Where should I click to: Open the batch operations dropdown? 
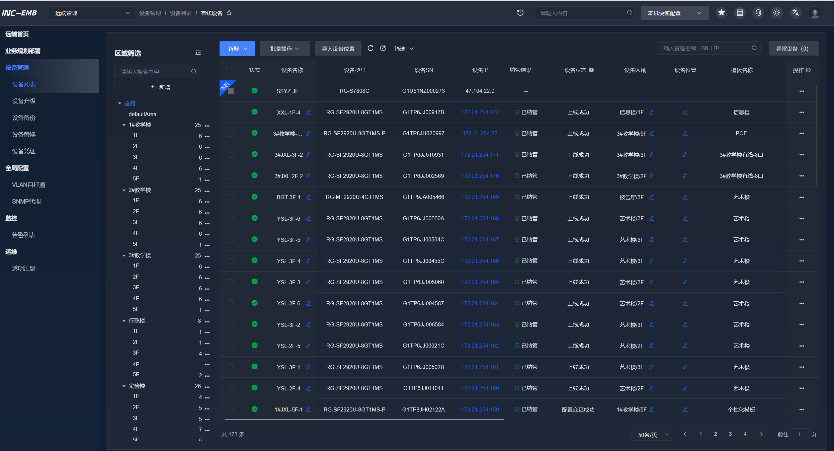tap(285, 48)
